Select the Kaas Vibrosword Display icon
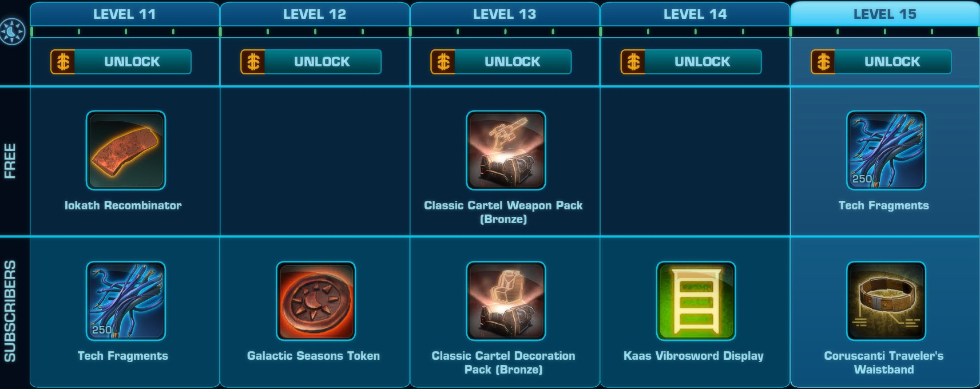Image resolution: width=980 pixels, height=389 pixels. pos(696,301)
